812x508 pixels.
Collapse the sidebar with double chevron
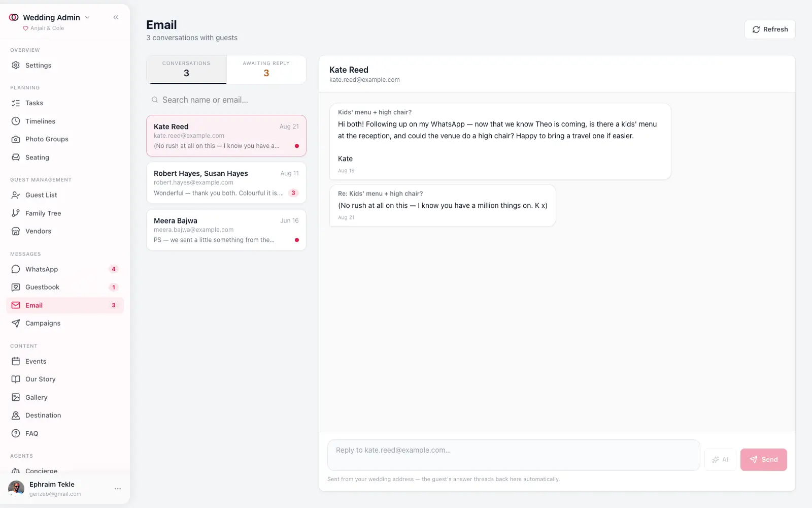(x=116, y=17)
